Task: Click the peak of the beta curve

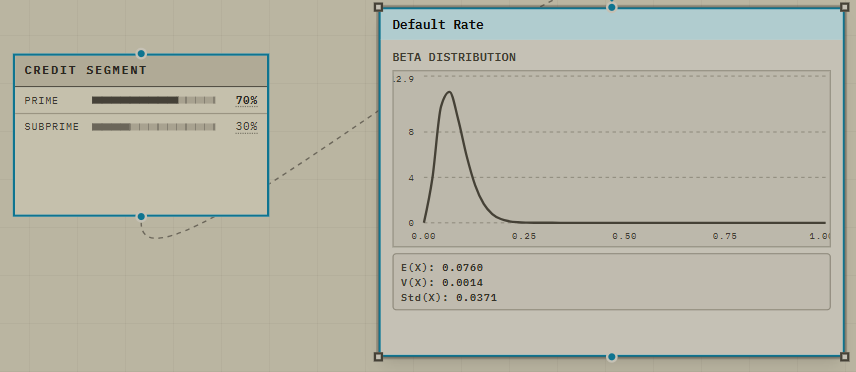Action: (x=449, y=92)
